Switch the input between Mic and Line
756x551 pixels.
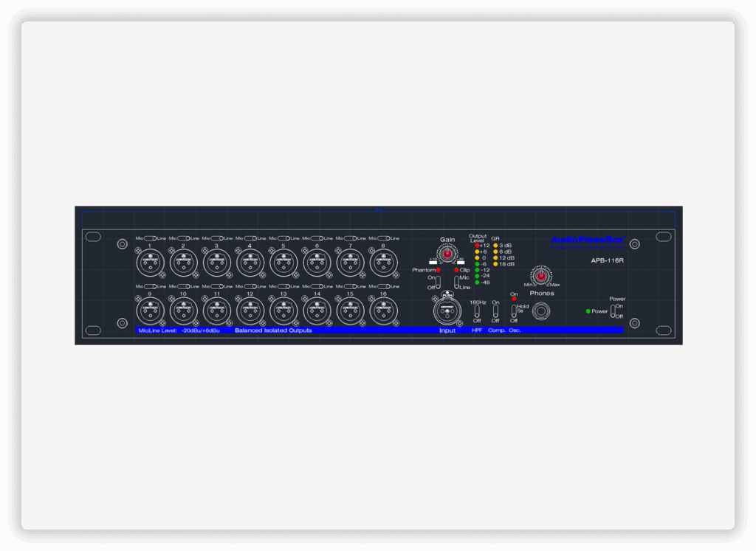(x=456, y=282)
